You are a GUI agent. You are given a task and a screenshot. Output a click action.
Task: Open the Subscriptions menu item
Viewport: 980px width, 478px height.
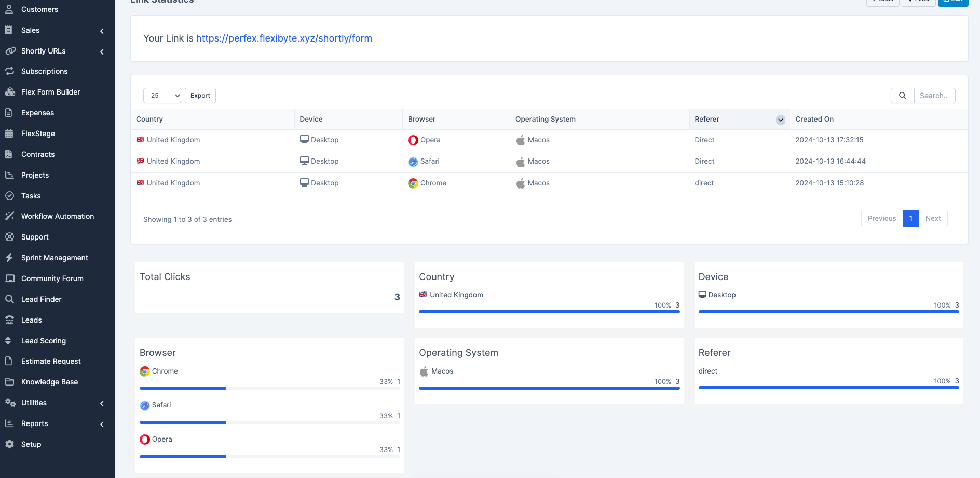click(x=45, y=71)
